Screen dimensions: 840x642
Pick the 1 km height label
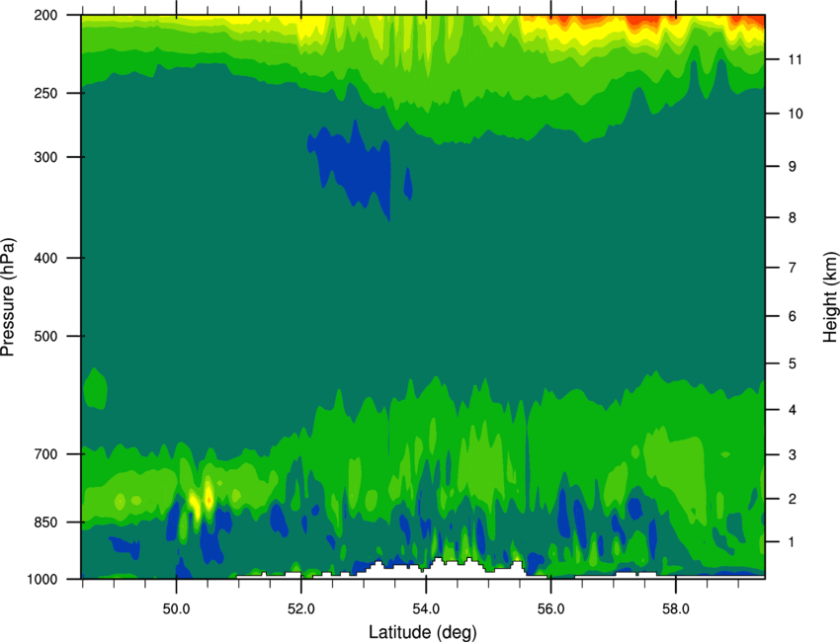pos(793,542)
